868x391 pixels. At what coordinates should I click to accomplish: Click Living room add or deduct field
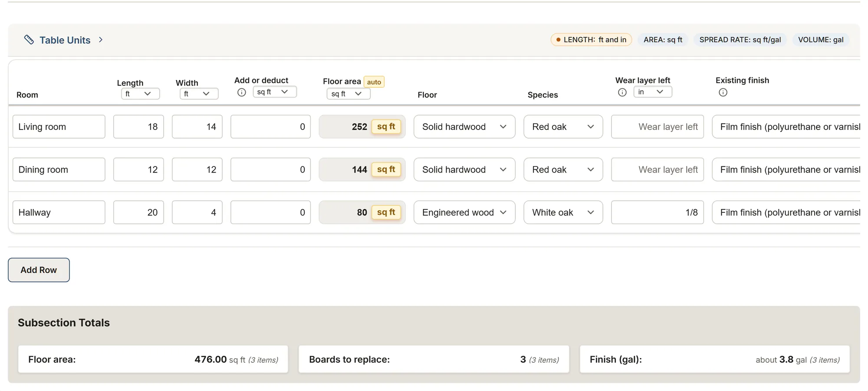pos(270,126)
